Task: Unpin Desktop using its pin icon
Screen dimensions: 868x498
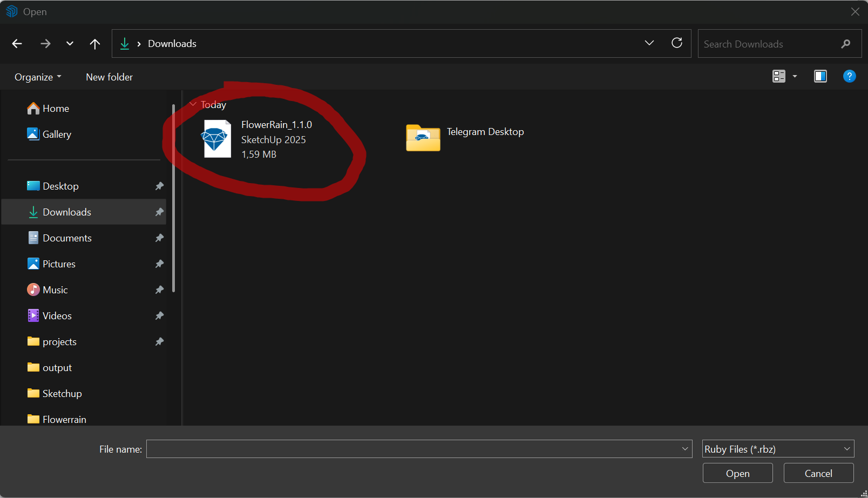Action: click(x=159, y=186)
